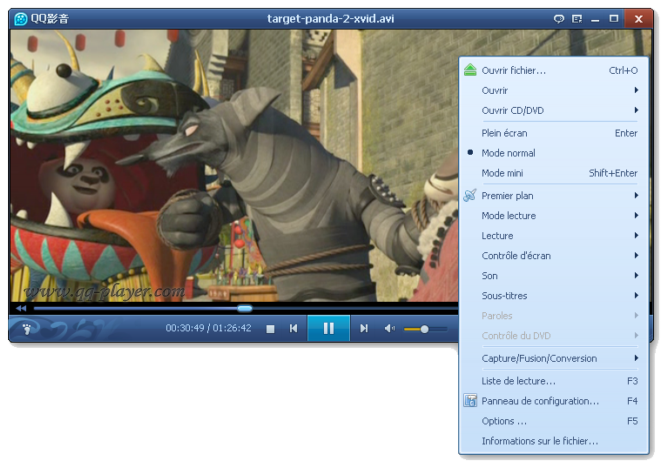
Task: Expand the Son submenu
Action: click(x=553, y=276)
